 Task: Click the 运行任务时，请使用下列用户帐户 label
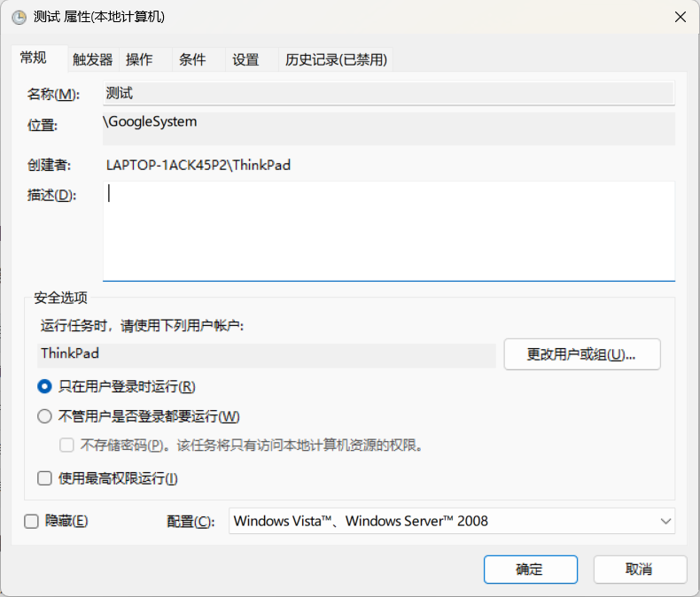click(142, 326)
